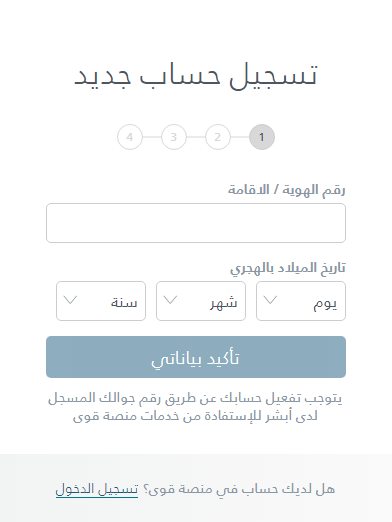Click the Absher activation notice text
The width and height of the screenshot is (392, 522).
(195, 407)
